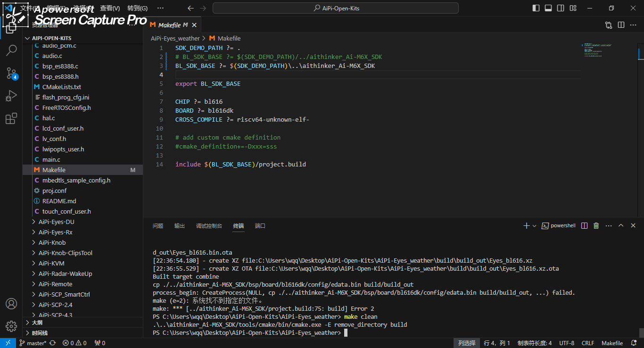Image resolution: width=644 pixels, height=348 pixels.
Task: Switch to the 调试控制台 panel tab
Action: (x=209, y=226)
